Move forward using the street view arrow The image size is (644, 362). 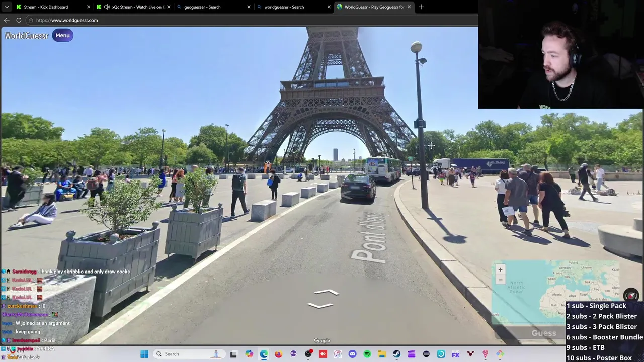327,292
